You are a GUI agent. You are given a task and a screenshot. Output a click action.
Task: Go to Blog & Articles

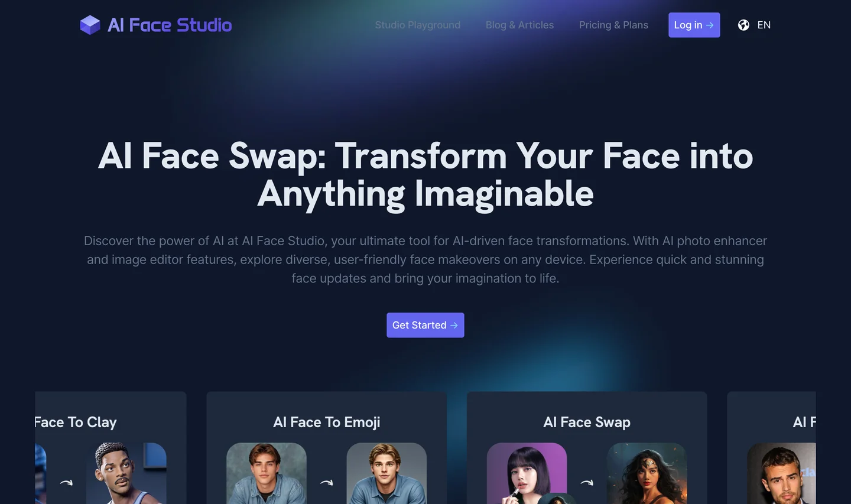[519, 25]
